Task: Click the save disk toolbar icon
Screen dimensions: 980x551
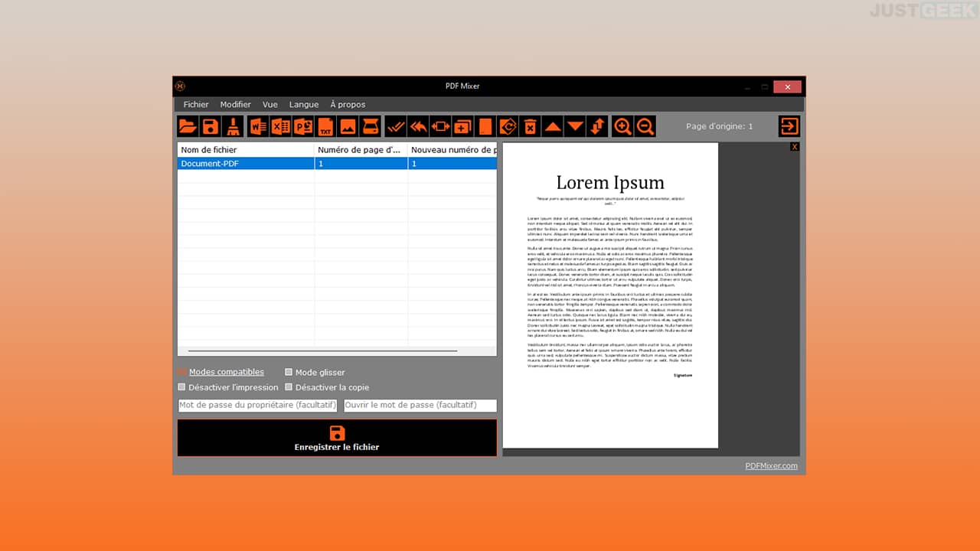Action: pos(211,126)
